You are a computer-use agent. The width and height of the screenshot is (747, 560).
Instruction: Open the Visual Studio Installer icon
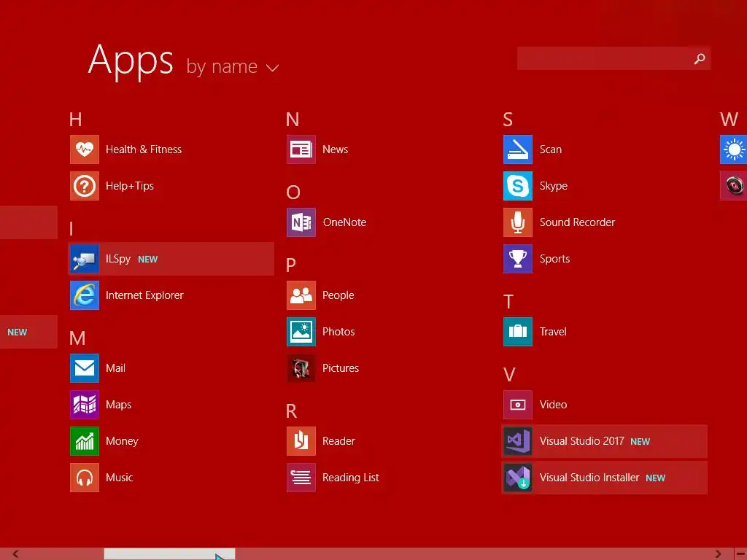click(x=518, y=478)
